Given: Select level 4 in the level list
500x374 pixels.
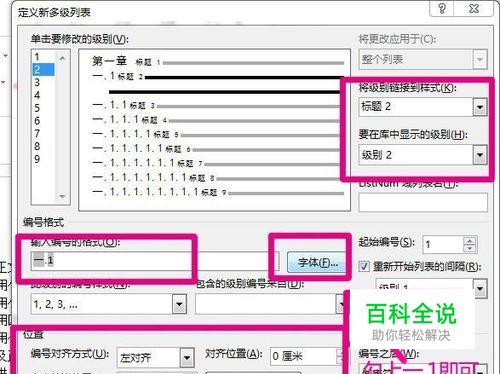Looking at the screenshot, I should coord(37,95).
